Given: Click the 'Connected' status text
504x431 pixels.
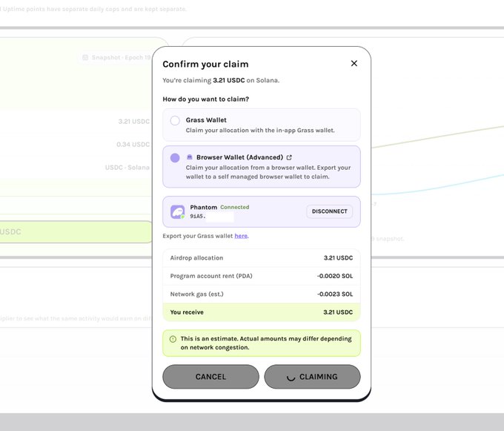Looking at the screenshot, I should (x=235, y=207).
